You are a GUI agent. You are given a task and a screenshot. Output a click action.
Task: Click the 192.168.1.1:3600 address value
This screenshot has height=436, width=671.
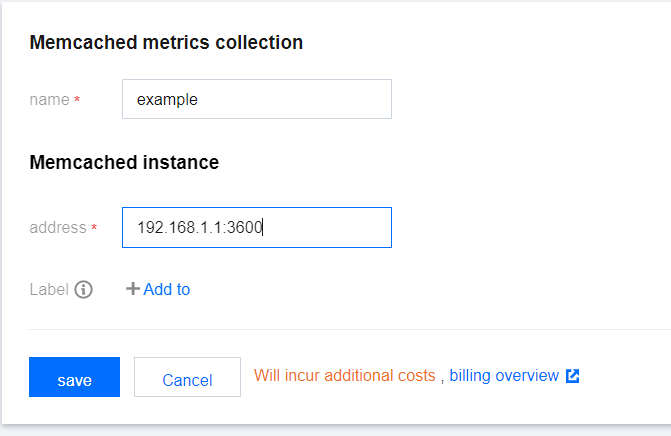click(199, 228)
